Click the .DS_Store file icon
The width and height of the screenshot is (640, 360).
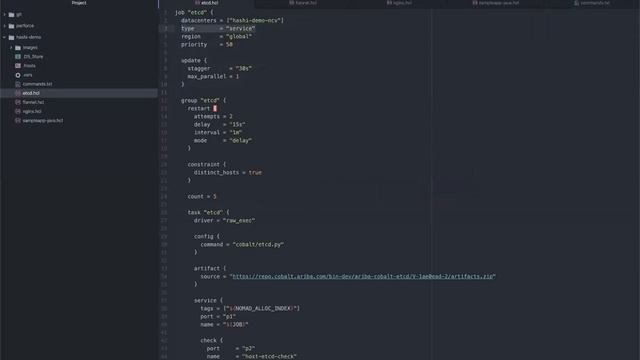[18, 56]
